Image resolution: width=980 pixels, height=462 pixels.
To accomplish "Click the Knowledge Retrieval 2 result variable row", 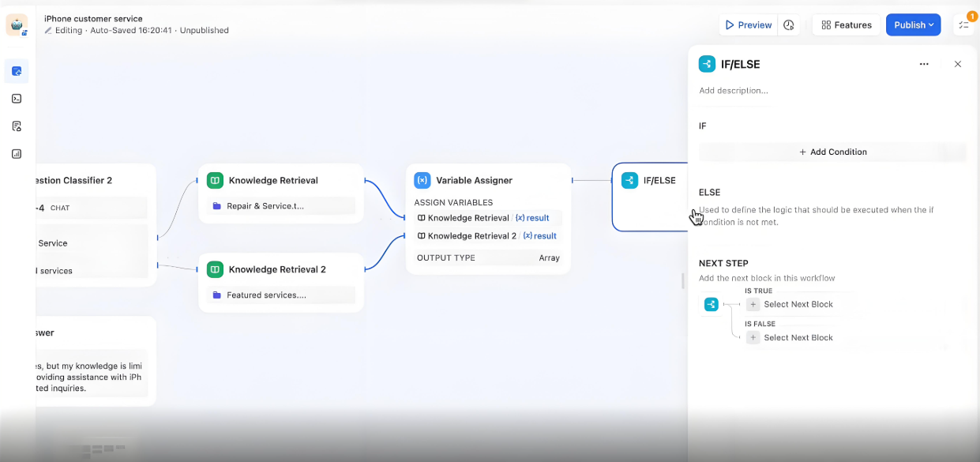I will (488, 236).
